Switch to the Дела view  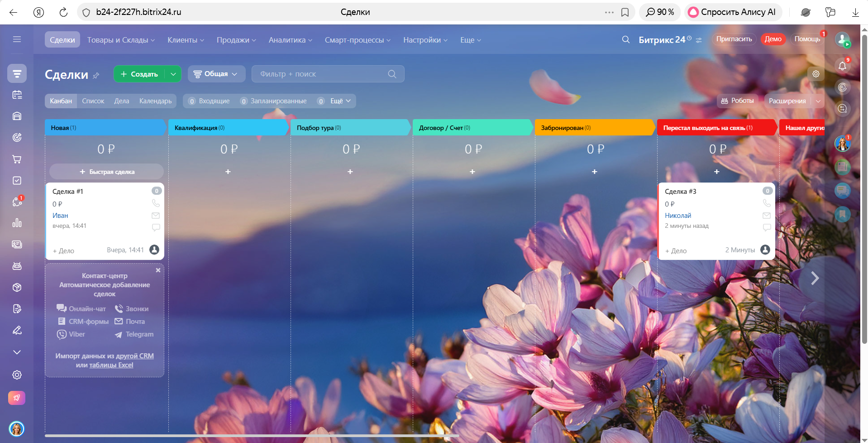click(x=122, y=101)
